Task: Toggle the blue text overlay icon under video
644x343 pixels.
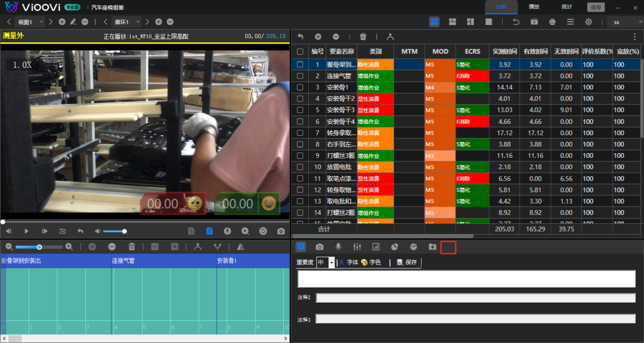Action: pyautogui.click(x=209, y=231)
